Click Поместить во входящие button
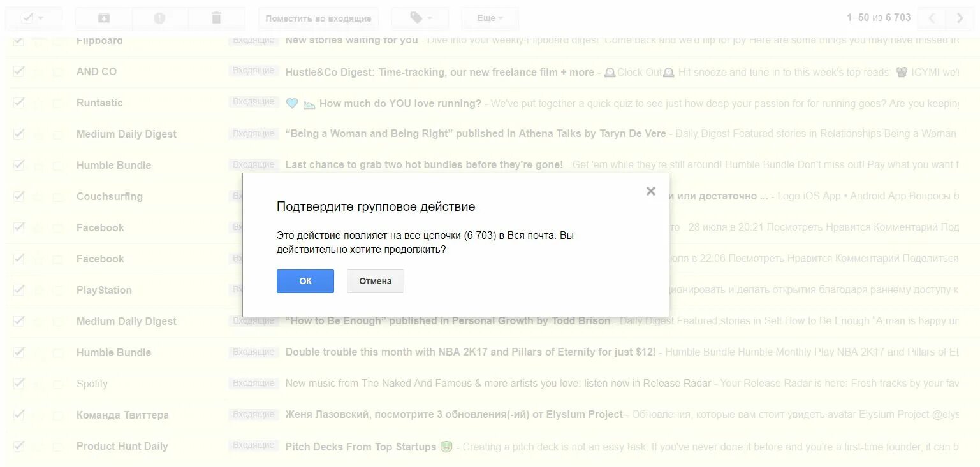980x467 pixels. pyautogui.click(x=318, y=18)
